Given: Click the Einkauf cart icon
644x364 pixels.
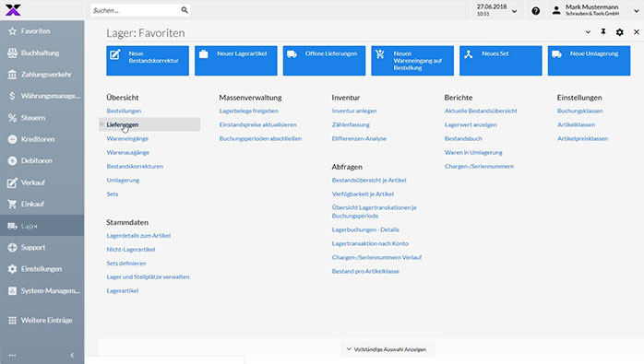Looking at the screenshot, I should tap(12, 204).
